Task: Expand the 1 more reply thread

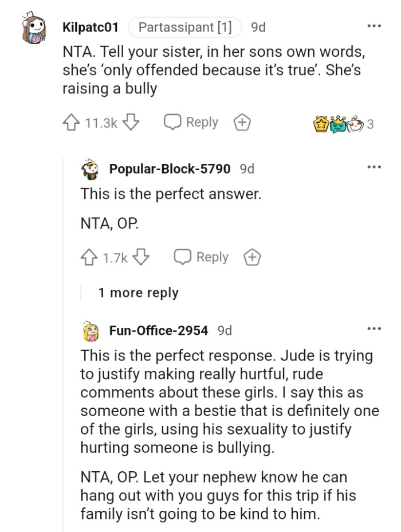Action: click(x=139, y=292)
